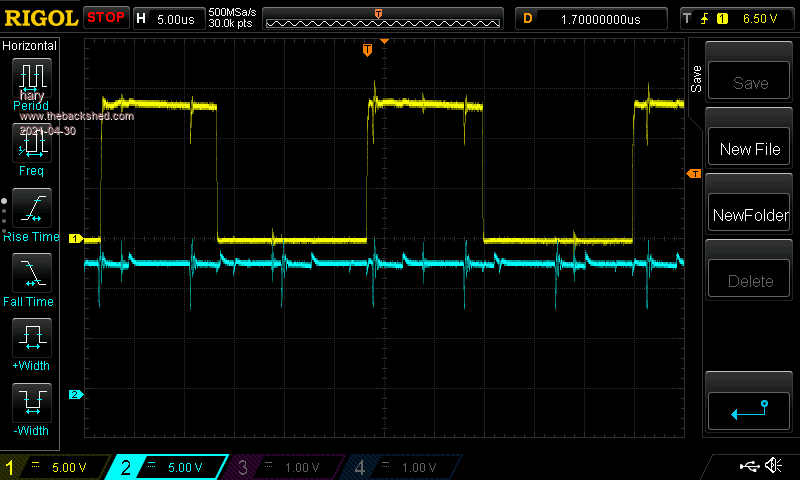Click the trigger level 6.50 V readout
Screen dimensions: 800x480
737,18
